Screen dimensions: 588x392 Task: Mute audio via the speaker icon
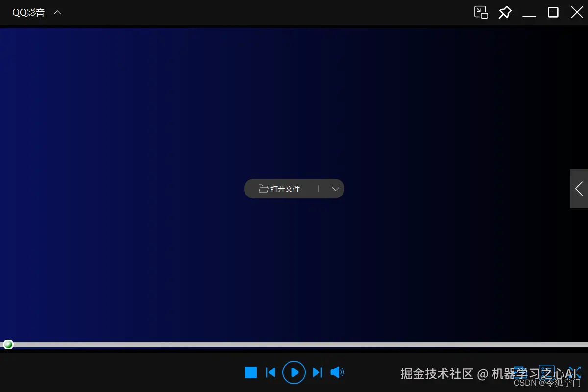pyautogui.click(x=337, y=372)
